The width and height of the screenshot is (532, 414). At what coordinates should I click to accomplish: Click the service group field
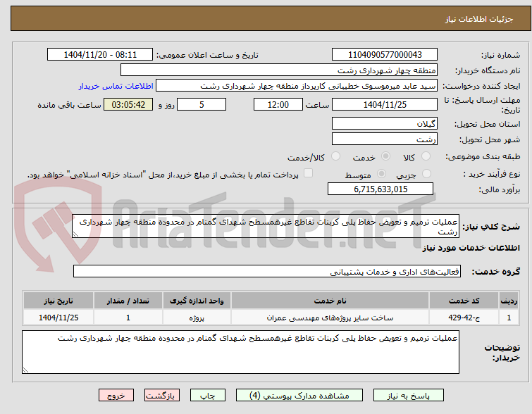point(266,271)
